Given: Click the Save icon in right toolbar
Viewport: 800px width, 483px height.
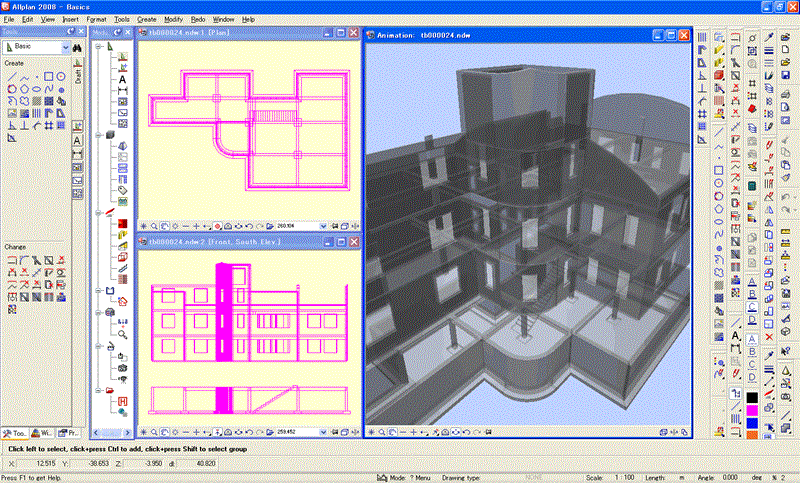Looking at the screenshot, I should click(x=786, y=75).
